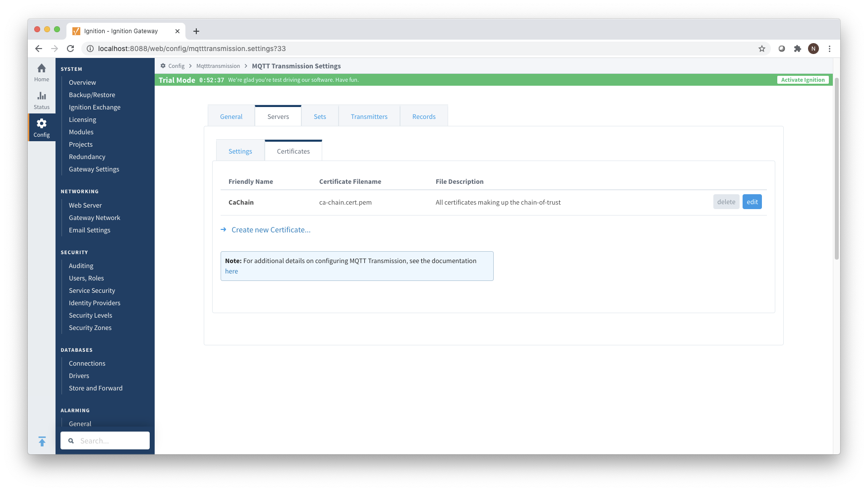
Task: Close the Ignition Gateway browser tab
Action: [177, 31]
